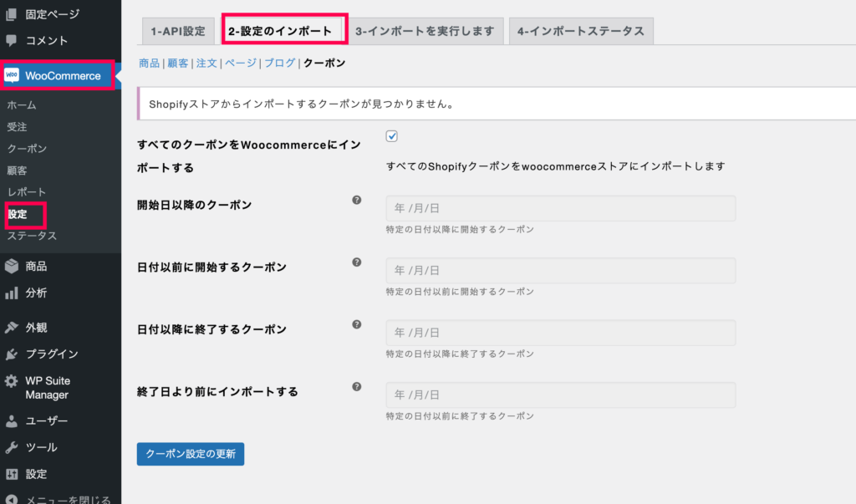Viewport: 856px width, 504px height.
Task: Switch to the 1-API設定 tab
Action: pyautogui.click(x=178, y=31)
